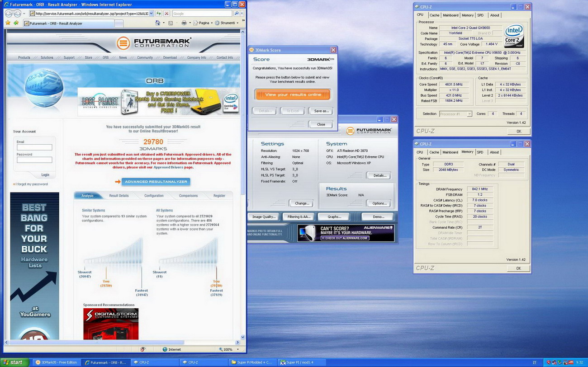Open the SPD tab in the lower CPU-Z window
The height and width of the screenshot is (367, 588).
pos(480,152)
